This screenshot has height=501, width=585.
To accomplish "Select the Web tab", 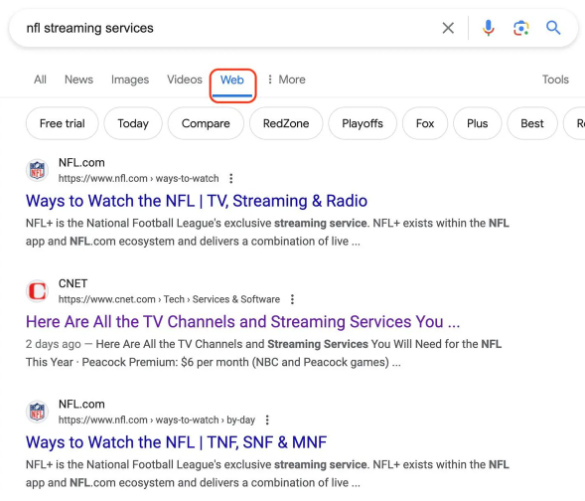I will [232, 80].
